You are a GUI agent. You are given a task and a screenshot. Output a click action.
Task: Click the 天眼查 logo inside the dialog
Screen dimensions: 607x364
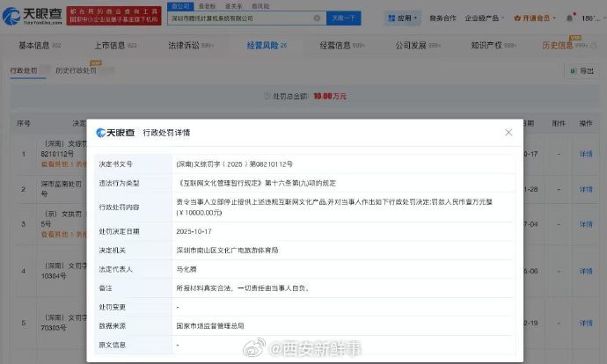115,133
